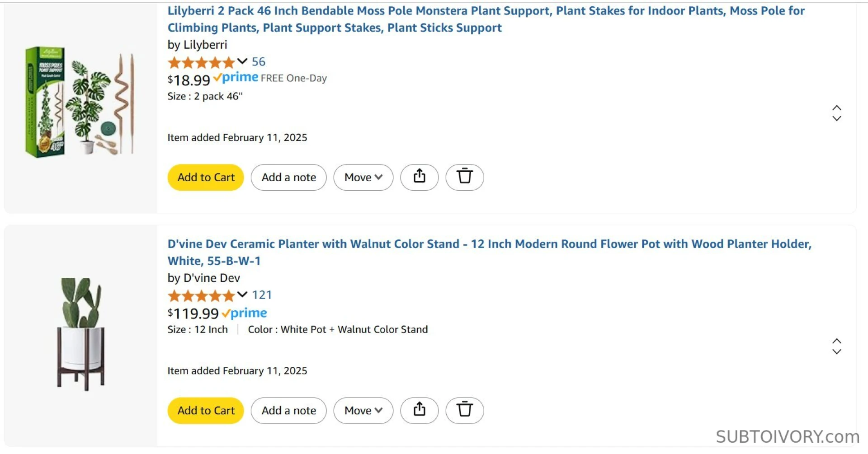This screenshot has height=454, width=868.
Task: Add a note to the ceramic planter
Action: coord(288,410)
